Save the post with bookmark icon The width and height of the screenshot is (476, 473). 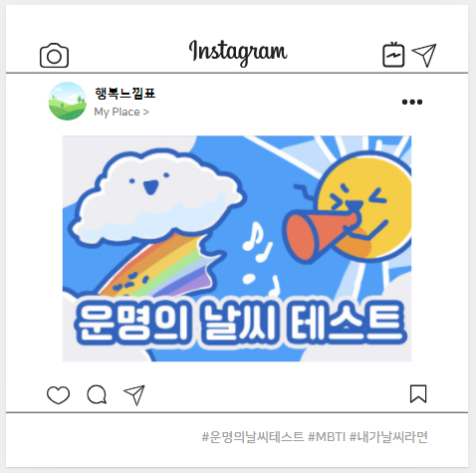pyautogui.click(x=418, y=394)
